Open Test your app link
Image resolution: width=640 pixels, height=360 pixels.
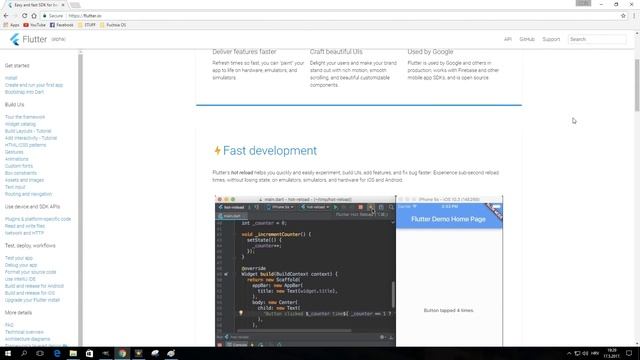[x=19, y=258]
